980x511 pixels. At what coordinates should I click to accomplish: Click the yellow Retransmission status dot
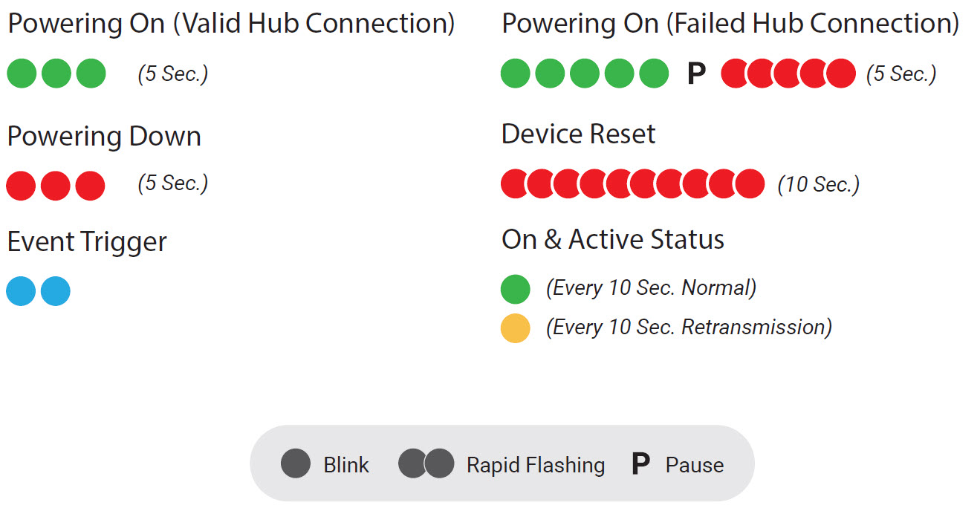(x=516, y=328)
